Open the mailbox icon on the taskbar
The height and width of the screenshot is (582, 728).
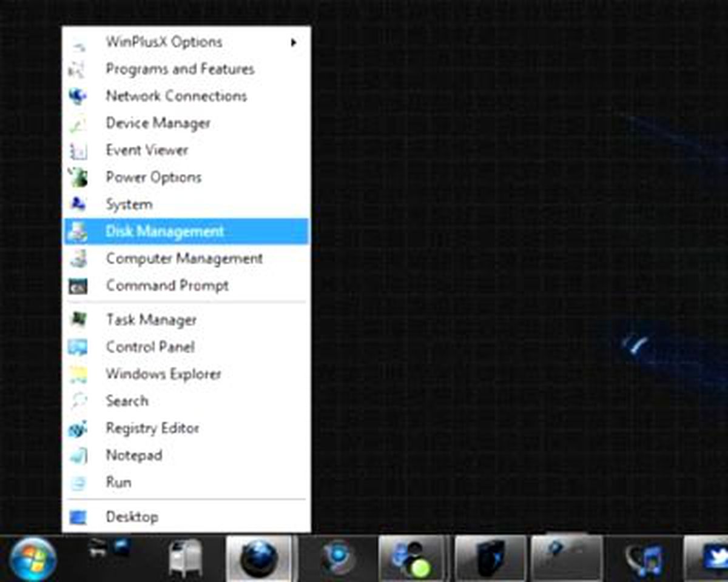[186, 559]
